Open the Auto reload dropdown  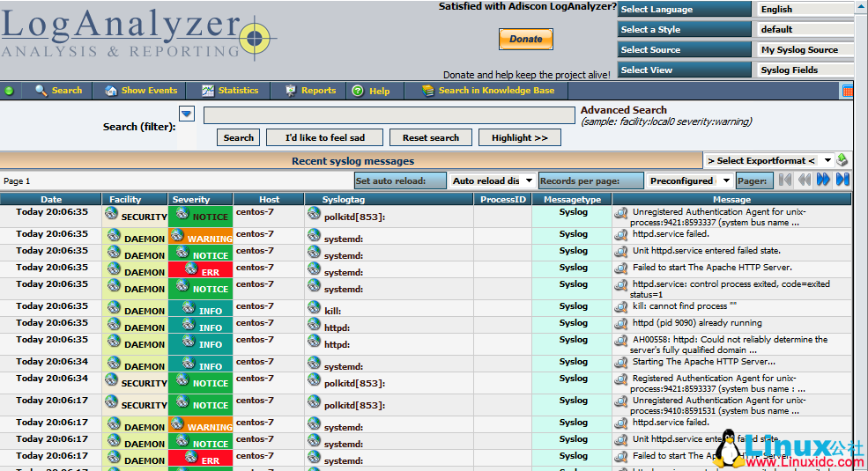point(492,180)
